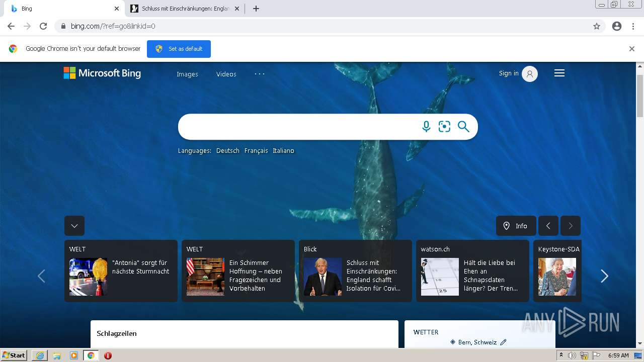
Task: Slide news carousel to the right
Action: click(604, 276)
